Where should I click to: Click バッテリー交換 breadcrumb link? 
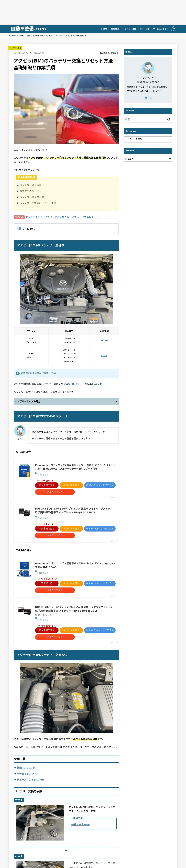tap(24, 36)
